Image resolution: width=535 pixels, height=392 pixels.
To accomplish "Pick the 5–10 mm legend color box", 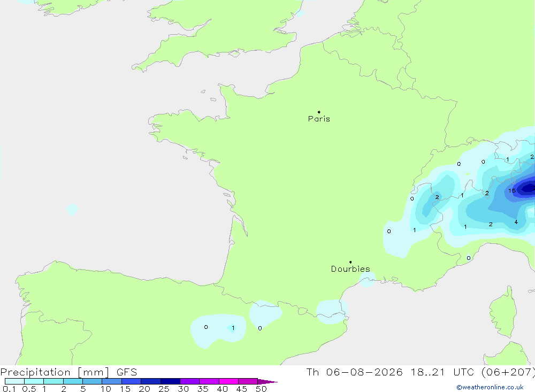I will (93, 381).
